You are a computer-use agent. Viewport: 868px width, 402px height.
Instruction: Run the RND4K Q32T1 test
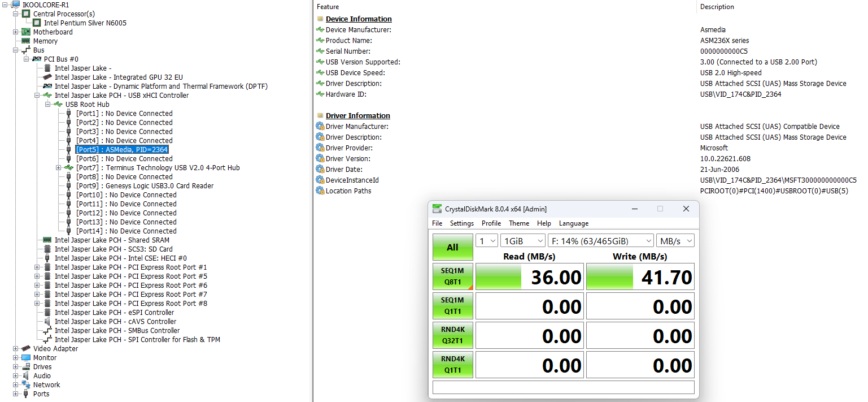[453, 335]
